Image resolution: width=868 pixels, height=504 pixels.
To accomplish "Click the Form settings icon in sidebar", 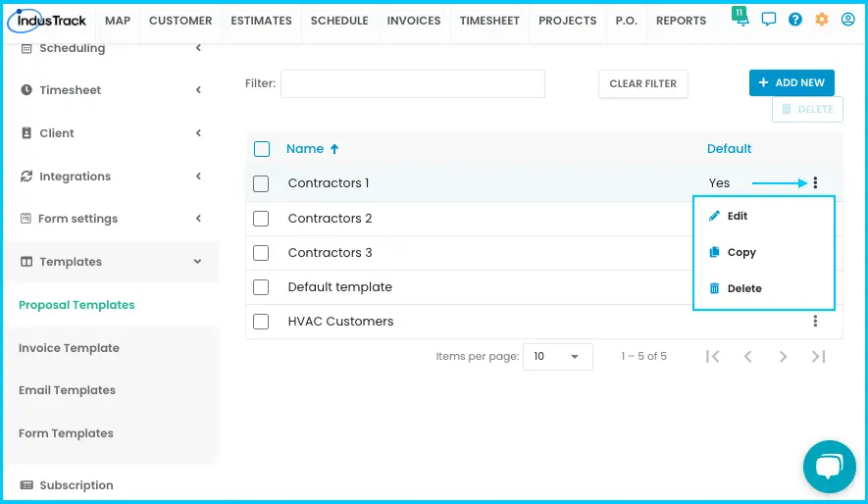I will click(26, 218).
